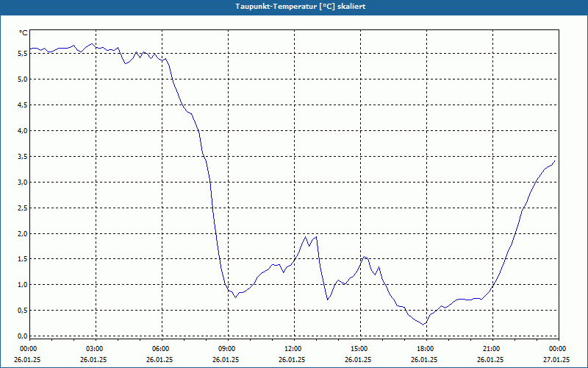The width and height of the screenshot is (588, 368).
Task: Select the 2,0 y-axis value
Action: 23,233
